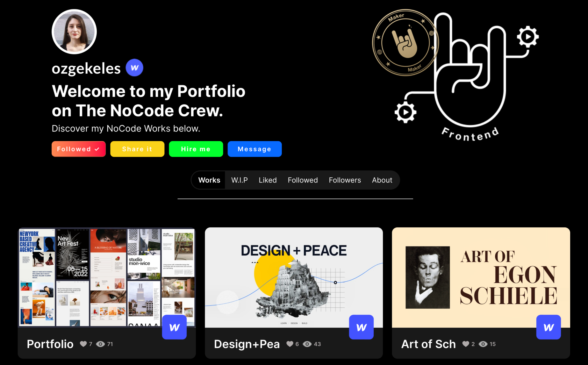Click the blue Message button
This screenshot has height=365, width=588.
pyautogui.click(x=255, y=149)
